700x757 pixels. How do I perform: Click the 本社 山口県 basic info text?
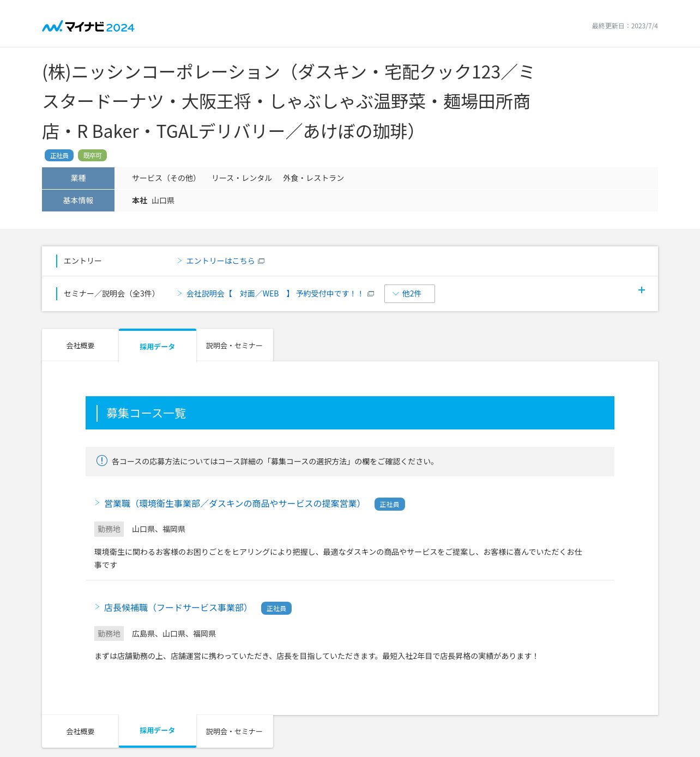[x=153, y=201]
